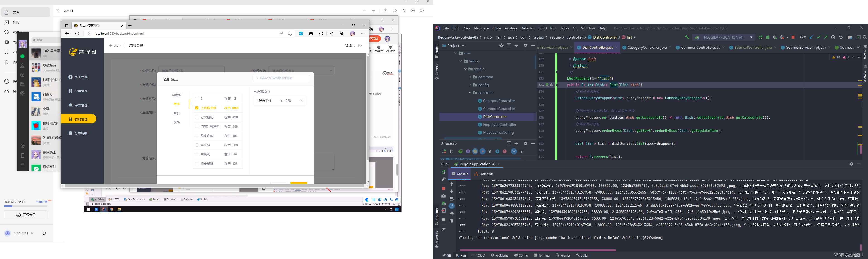
Task: Expand the common folder node
Action: pos(470,77)
